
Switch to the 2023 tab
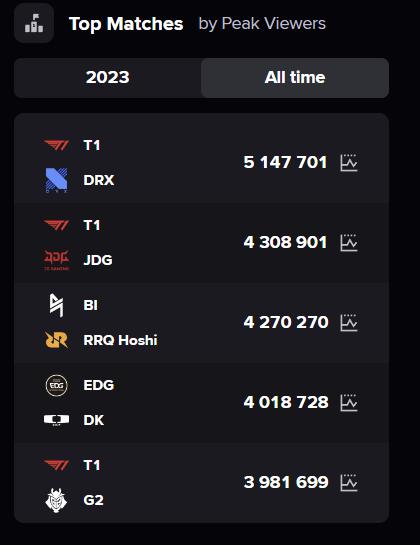107,78
